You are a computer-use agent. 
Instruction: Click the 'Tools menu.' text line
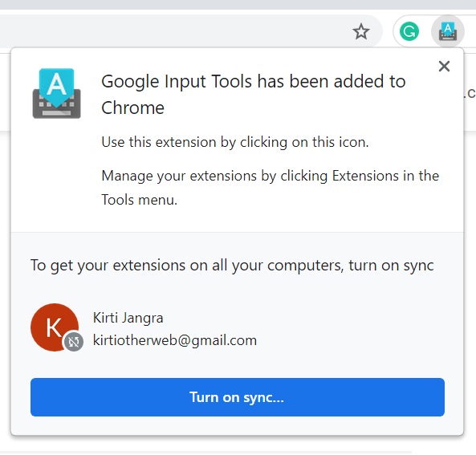(x=140, y=200)
